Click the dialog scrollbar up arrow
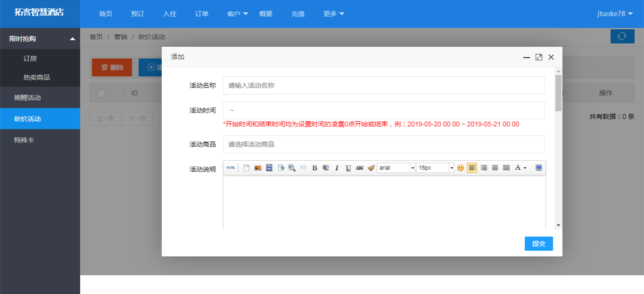644x294 pixels. (559, 72)
